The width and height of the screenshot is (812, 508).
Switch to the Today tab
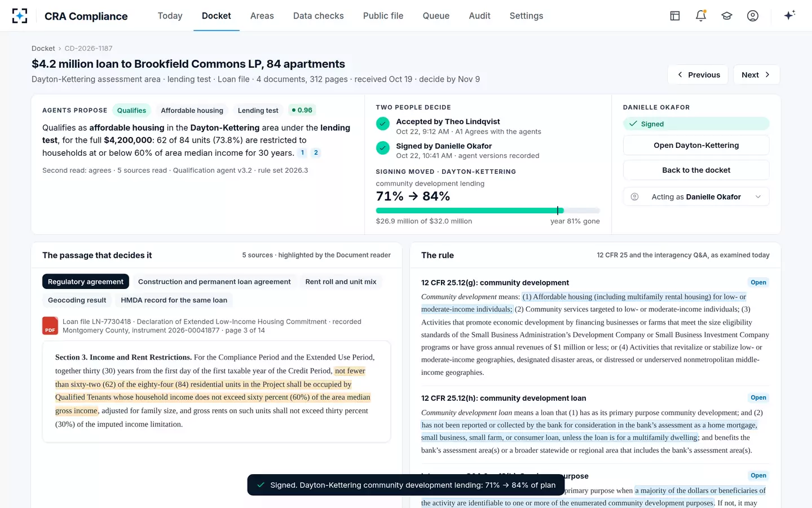tap(170, 16)
